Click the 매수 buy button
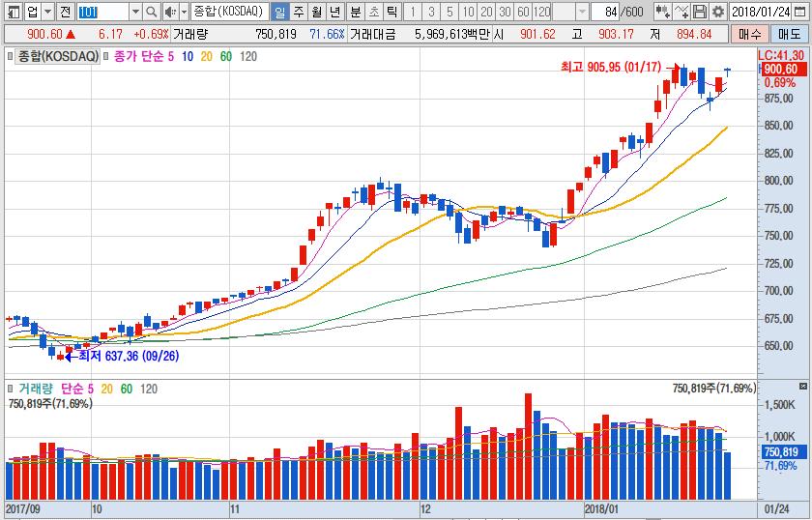Image resolution: width=812 pixels, height=520 pixels. 748,34
